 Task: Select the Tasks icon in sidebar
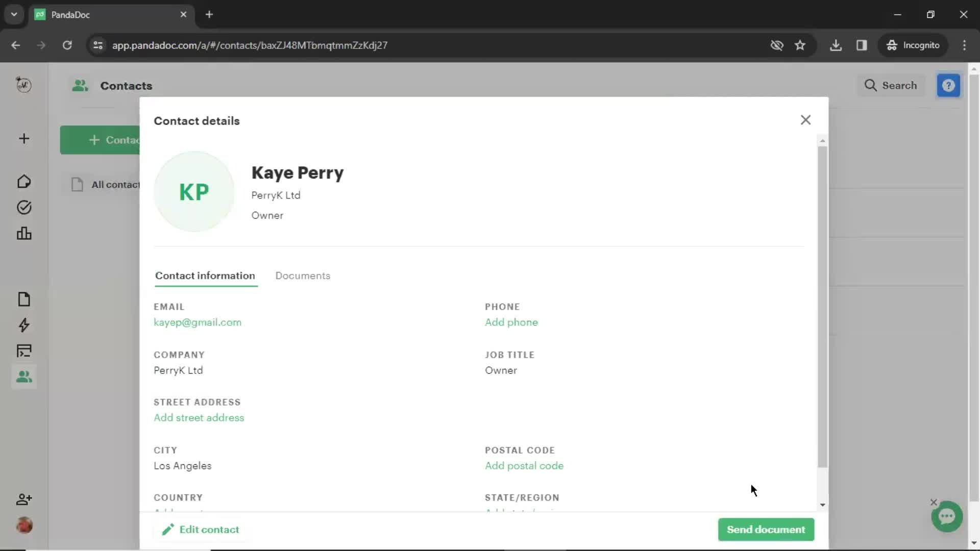[x=23, y=207]
